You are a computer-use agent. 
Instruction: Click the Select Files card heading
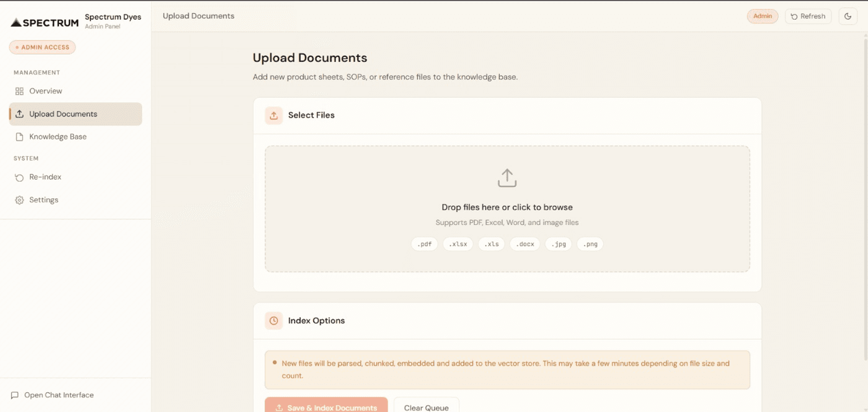311,115
